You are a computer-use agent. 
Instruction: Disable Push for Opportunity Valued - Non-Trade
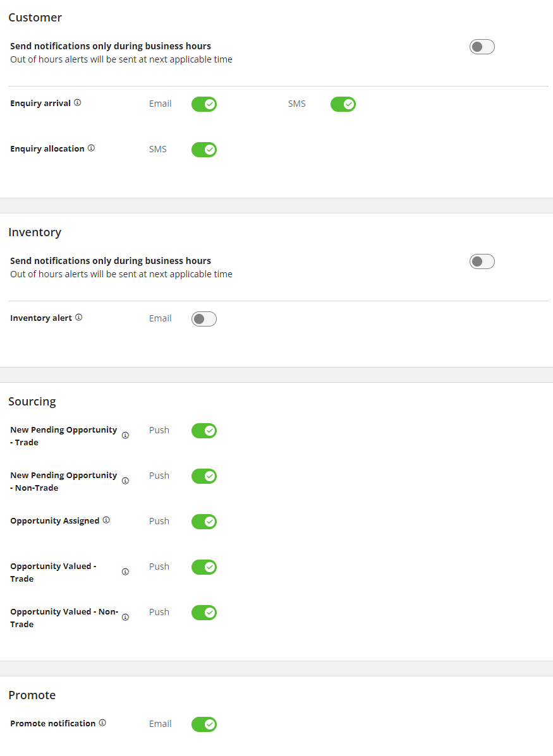(x=204, y=613)
